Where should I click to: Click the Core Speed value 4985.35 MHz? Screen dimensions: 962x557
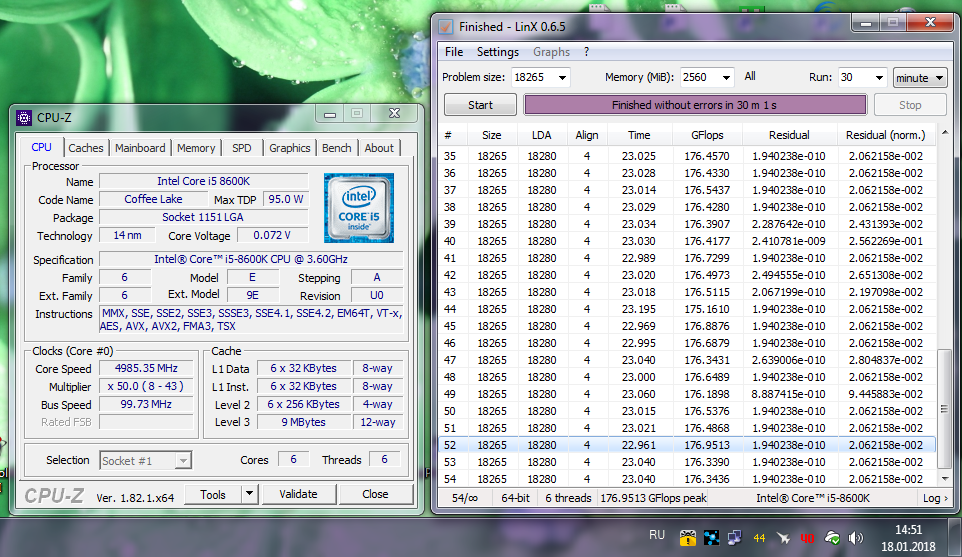click(146, 368)
